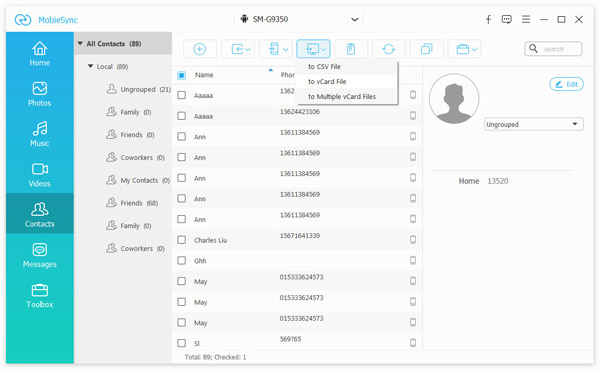600x370 pixels.
Task: Click the de-duplicate contacts icon
Action: (426, 49)
